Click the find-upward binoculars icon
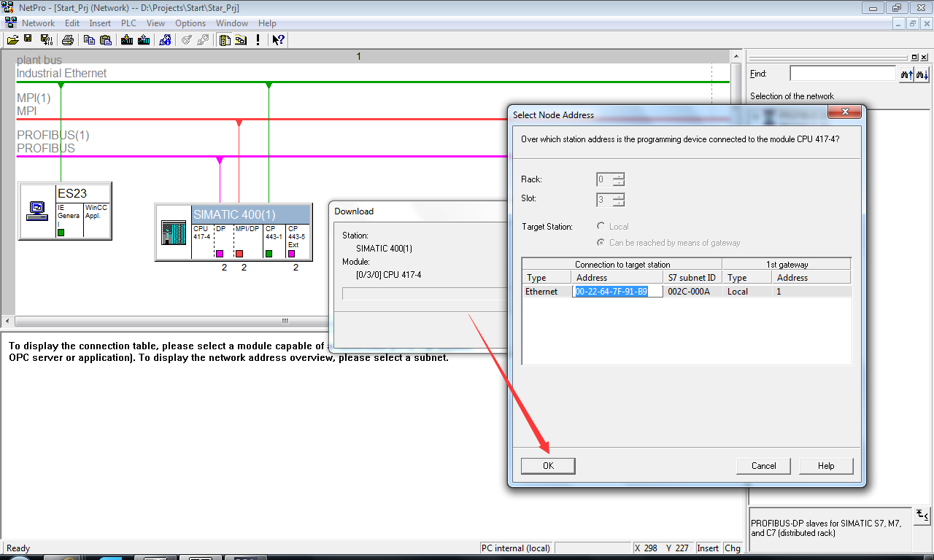The height and width of the screenshot is (560, 934). tap(906, 74)
